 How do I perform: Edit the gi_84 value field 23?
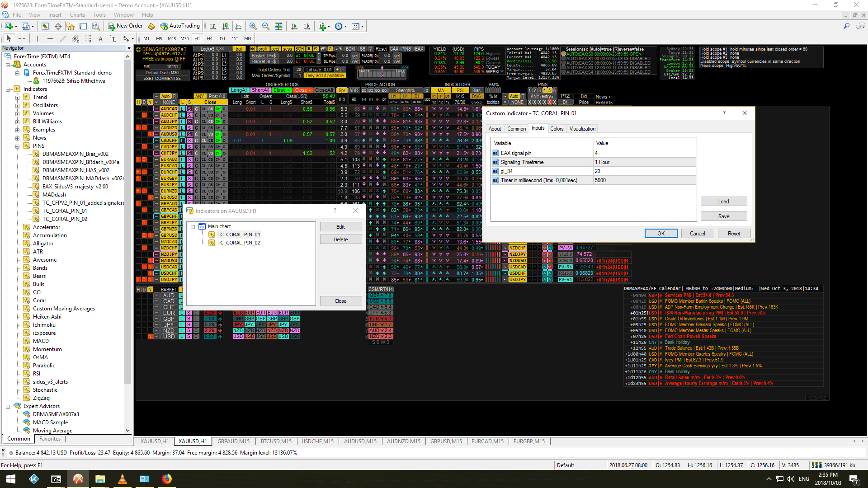(645, 171)
